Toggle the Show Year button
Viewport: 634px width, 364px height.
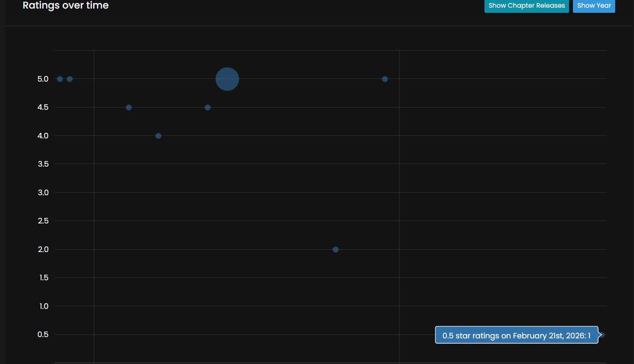[x=594, y=6]
